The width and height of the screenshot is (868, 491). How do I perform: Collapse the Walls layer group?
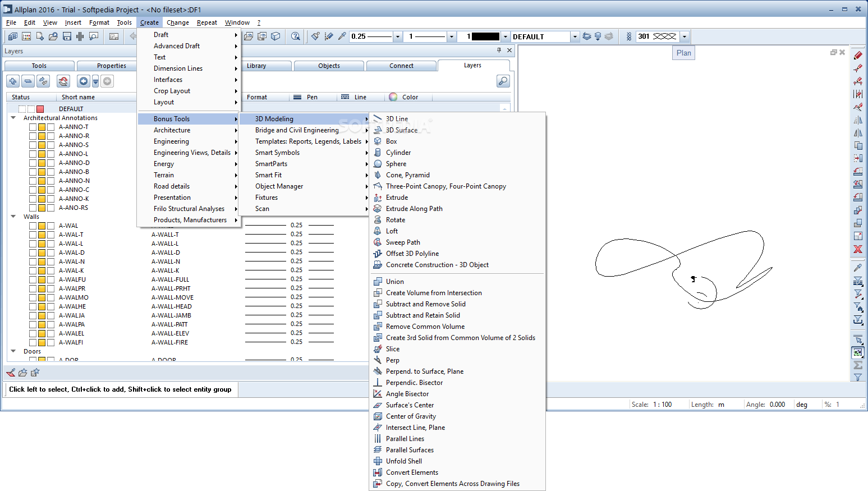tap(13, 217)
